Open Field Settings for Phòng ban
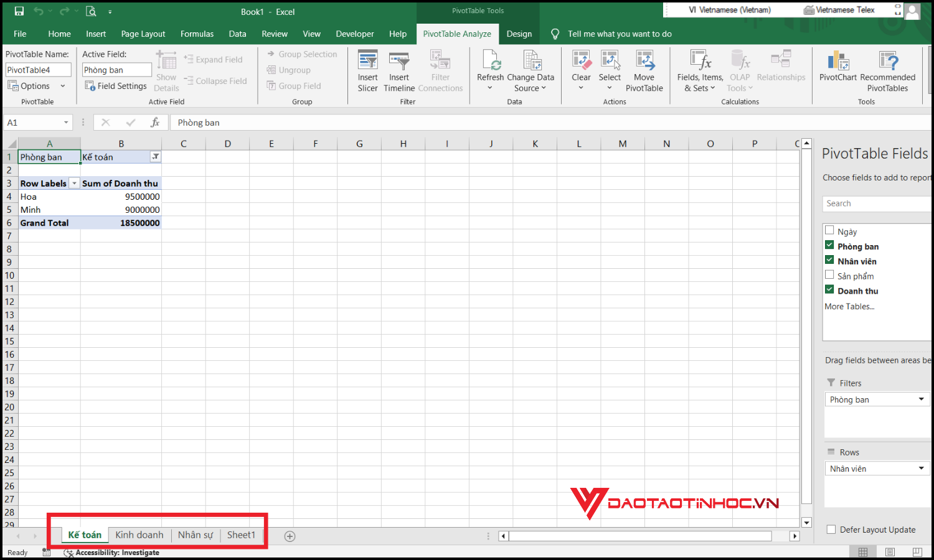 point(116,86)
